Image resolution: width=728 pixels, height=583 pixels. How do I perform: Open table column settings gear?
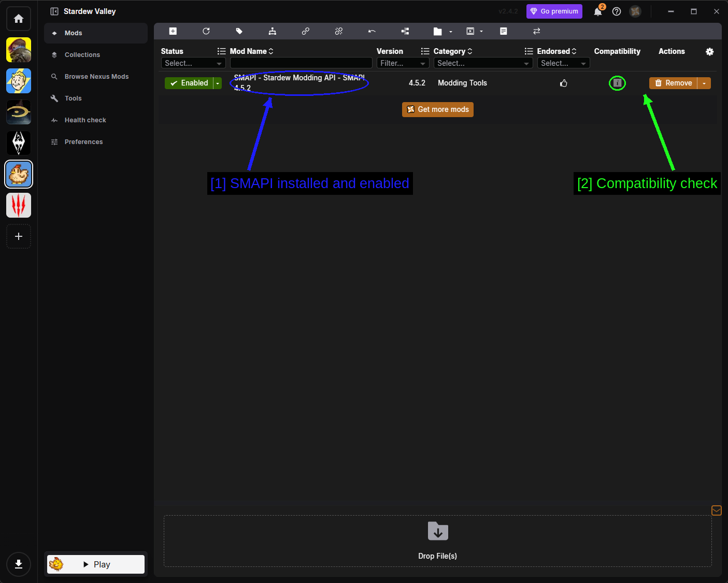pyautogui.click(x=710, y=52)
